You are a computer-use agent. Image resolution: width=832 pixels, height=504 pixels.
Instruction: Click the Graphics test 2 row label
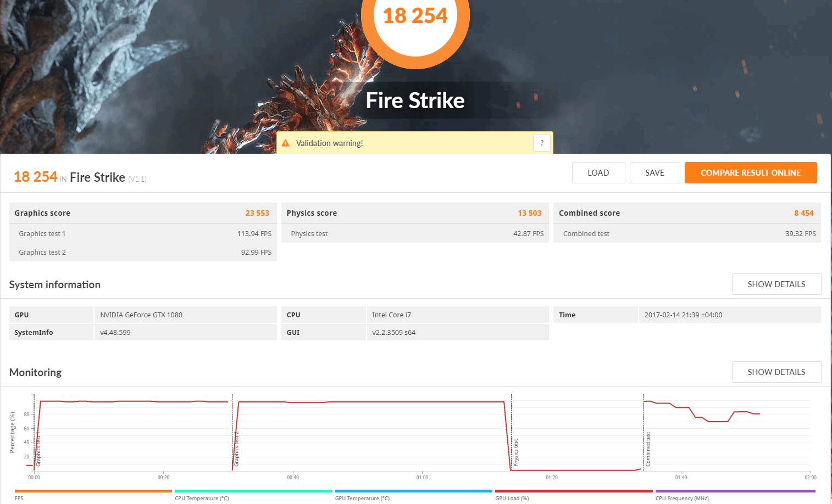click(42, 253)
